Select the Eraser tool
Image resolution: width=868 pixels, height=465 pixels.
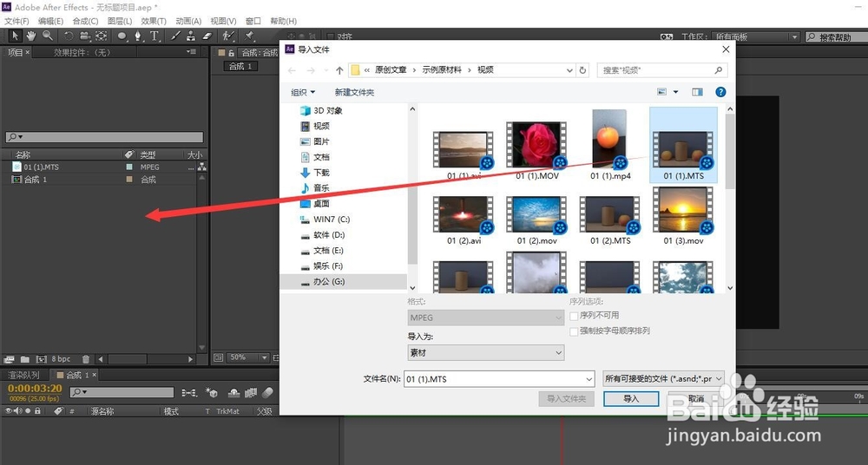pos(207,36)
